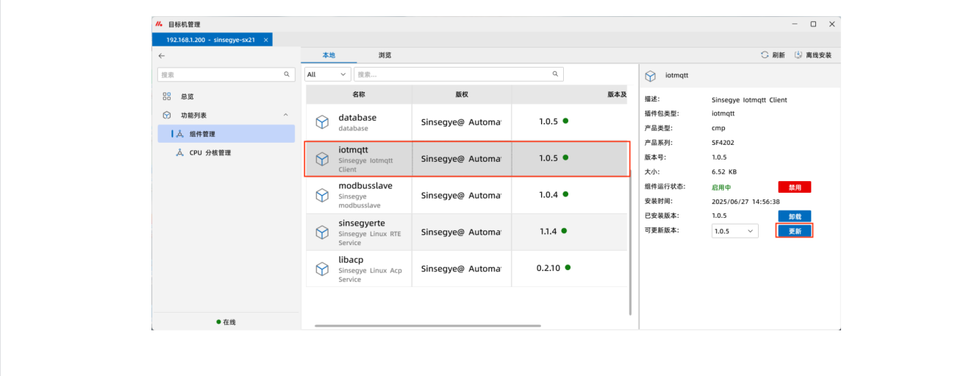
Task: Click green status dot of libacp row
Action: click(568, 267)
